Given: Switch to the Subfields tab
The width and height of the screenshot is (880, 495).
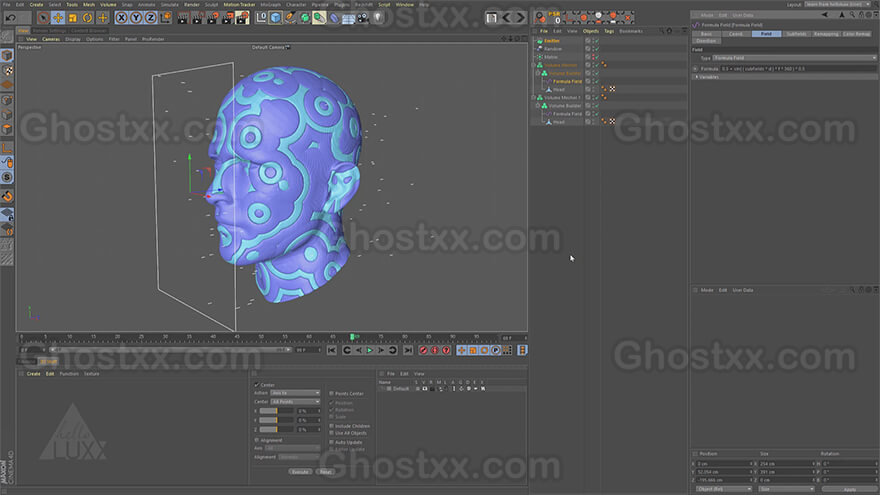Looking at the screenshot, I should click(x=796, y=34).
